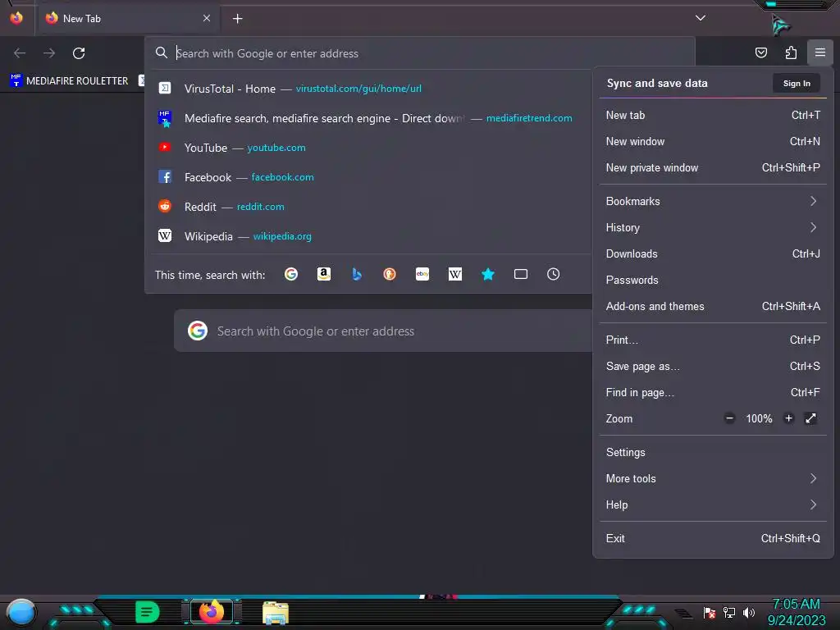Choose Exit menu item
This screenshot has height=630, width=840.
(x=713, y=539)
